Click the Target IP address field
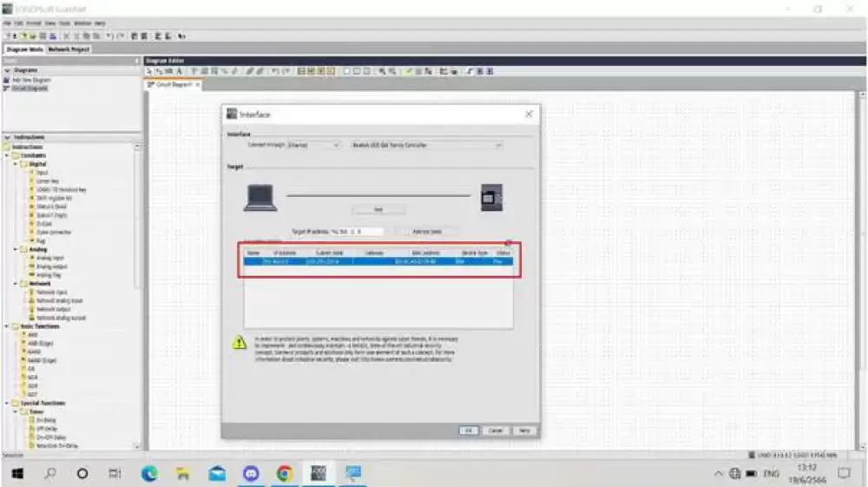 (356, 231)
